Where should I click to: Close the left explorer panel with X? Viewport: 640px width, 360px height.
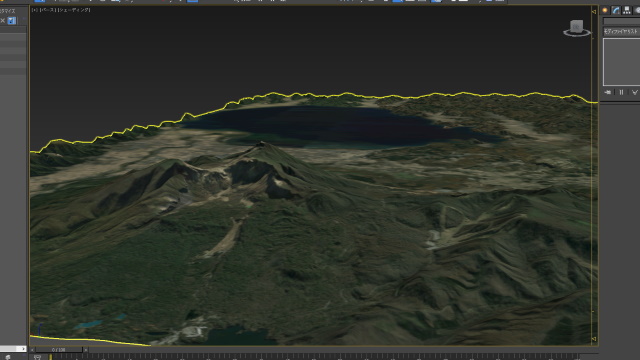pos(2,20)
